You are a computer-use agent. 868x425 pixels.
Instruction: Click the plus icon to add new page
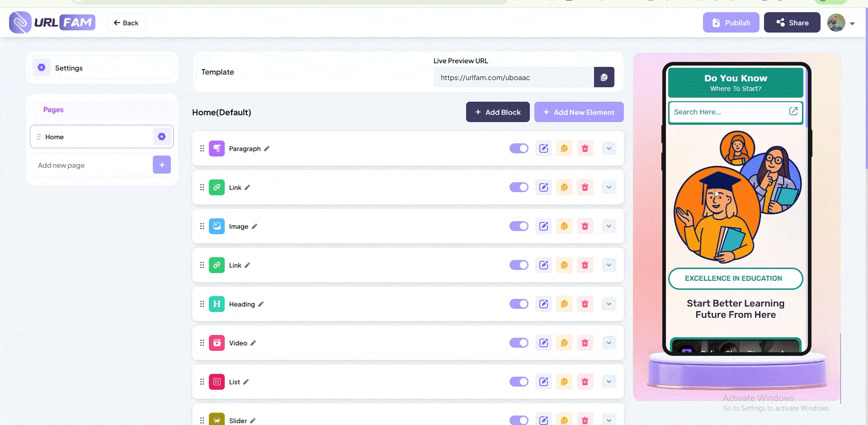point(162,165)
